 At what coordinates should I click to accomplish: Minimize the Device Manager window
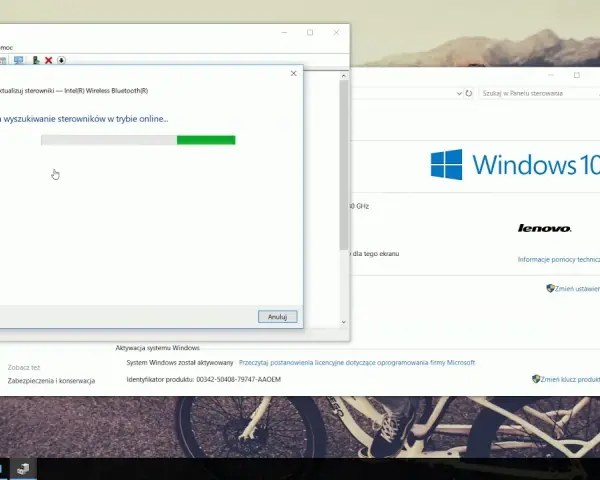[x=284, y=33]
